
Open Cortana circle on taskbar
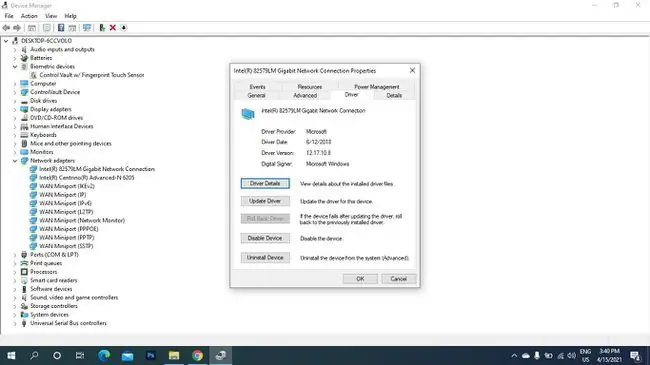pyautogui.click(x=57, y=355)
